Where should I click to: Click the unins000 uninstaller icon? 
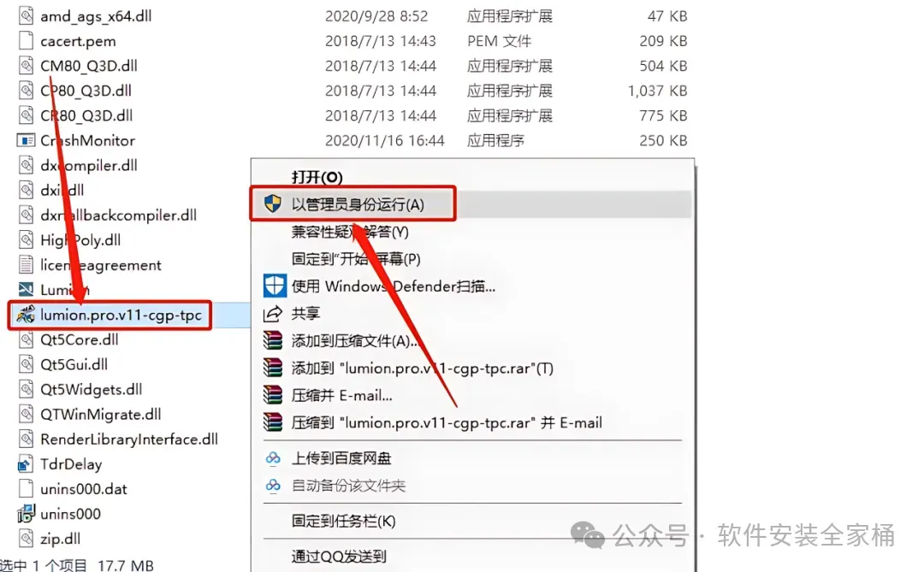[x=26, y=514]
